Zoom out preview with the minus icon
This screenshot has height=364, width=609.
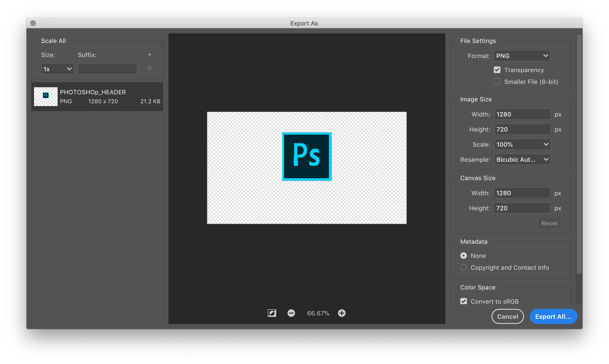point(291,313)
